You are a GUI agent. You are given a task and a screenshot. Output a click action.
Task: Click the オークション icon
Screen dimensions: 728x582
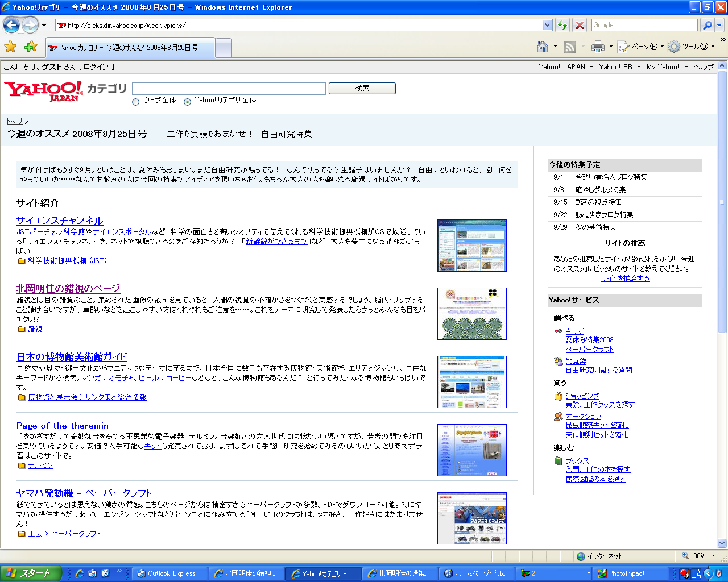559,417
